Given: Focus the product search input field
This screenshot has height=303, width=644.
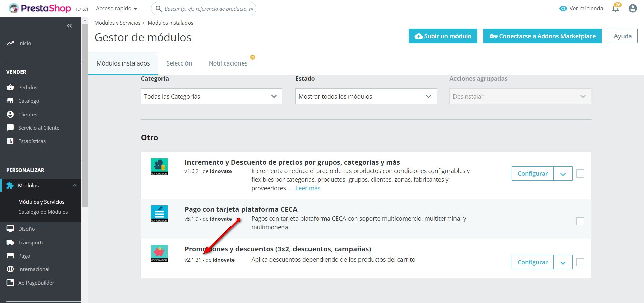Looking at the screenshot, I should tap(208, 9).
